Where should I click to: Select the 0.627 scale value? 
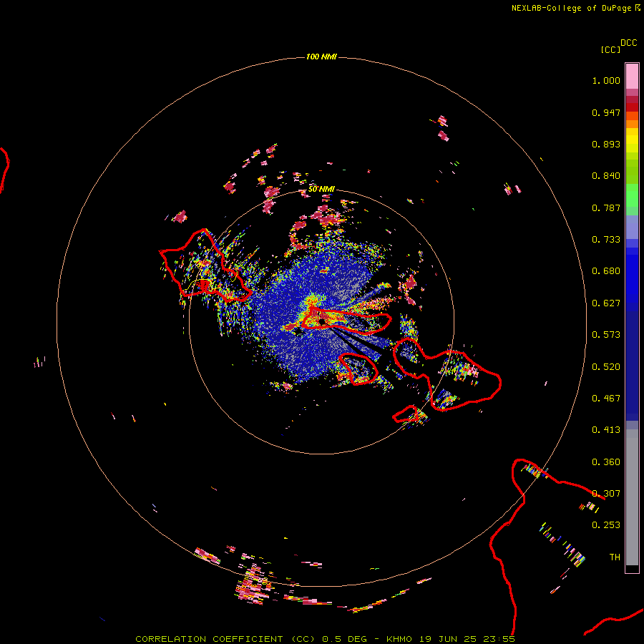606,303
